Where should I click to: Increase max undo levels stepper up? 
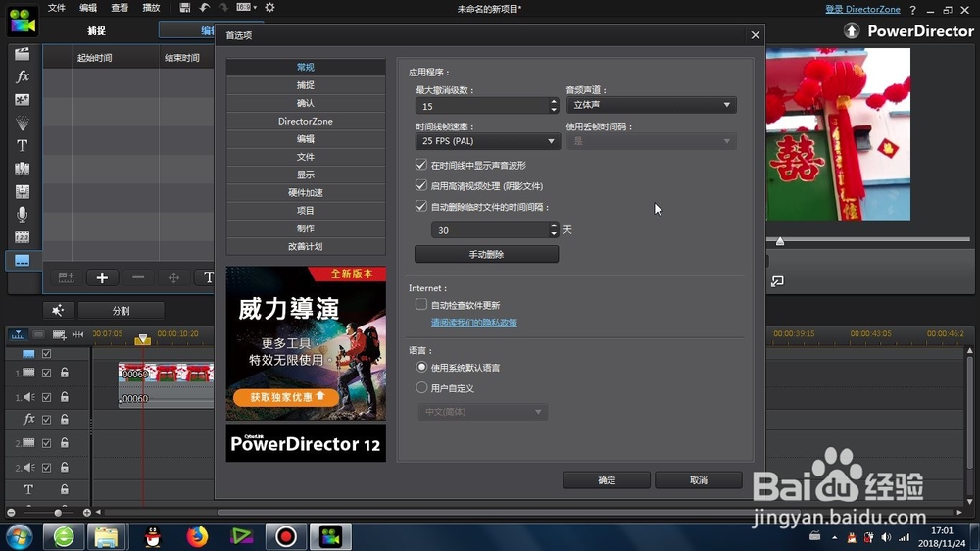tap(554, 101)
